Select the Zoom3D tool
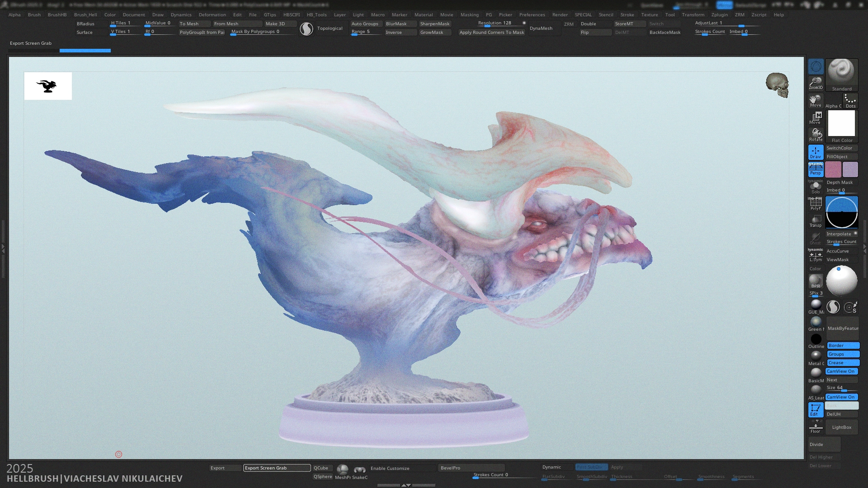 tap(816, 83)
